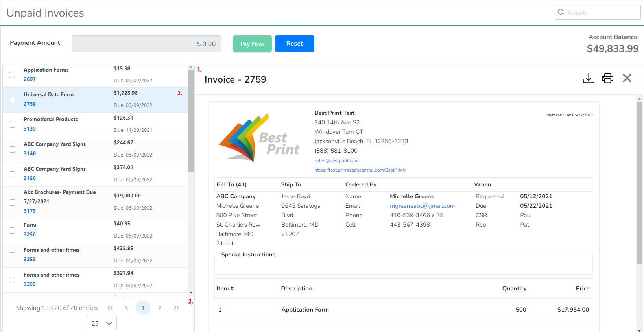Open invoice number 3173 link
The width and height of the screenshot is (644, 332).
pyautogui.click(x=30, y=211)
